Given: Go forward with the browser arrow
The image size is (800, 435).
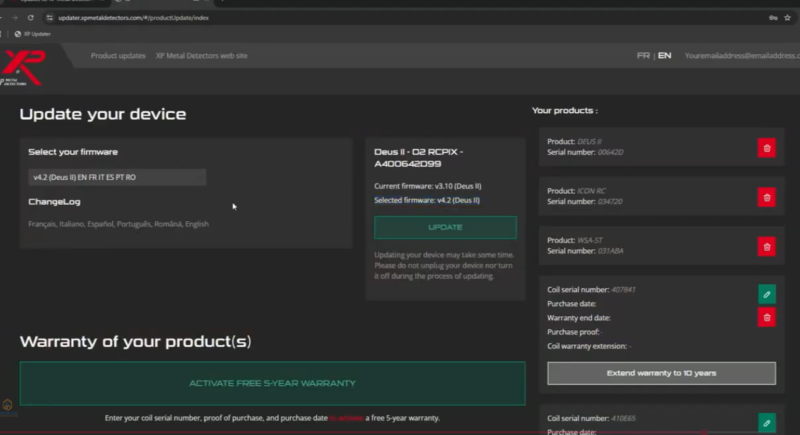Looking at the screenshot, I should [x=15, y=18].
